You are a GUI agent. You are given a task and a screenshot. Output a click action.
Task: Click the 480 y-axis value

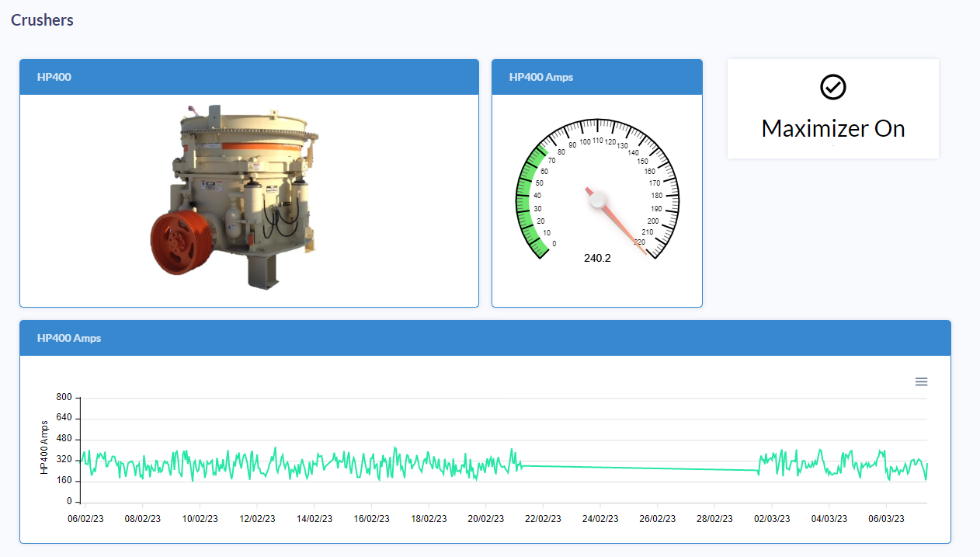point(64,439)
